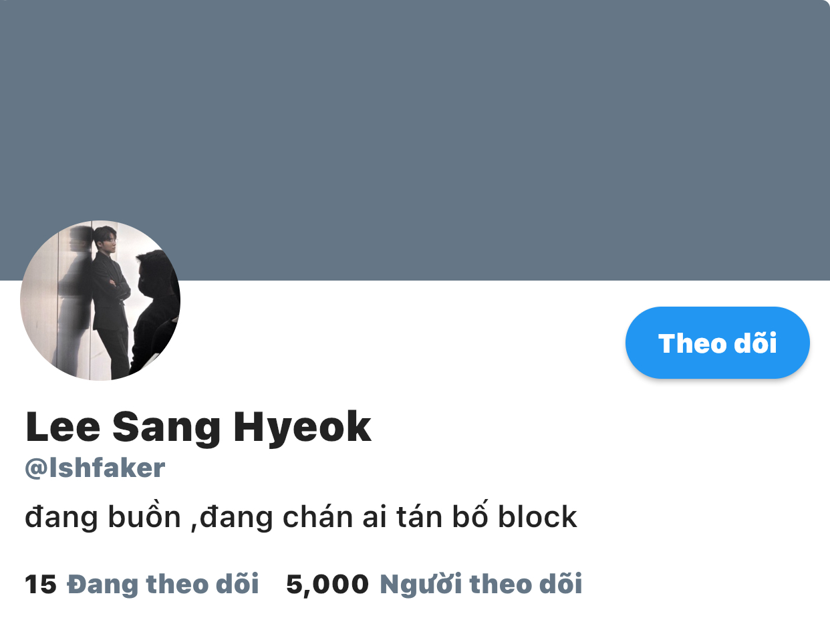Click the 5,000 followers count
This screenshot has width=830, height=644.
pyautogui.click(x=327, y=584)
